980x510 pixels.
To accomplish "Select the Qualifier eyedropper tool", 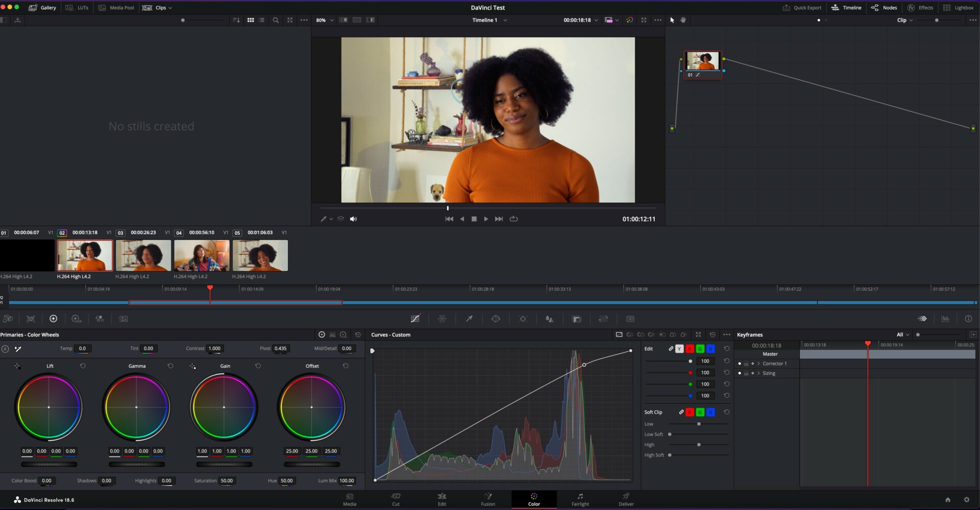I will (x=469, y=319).
